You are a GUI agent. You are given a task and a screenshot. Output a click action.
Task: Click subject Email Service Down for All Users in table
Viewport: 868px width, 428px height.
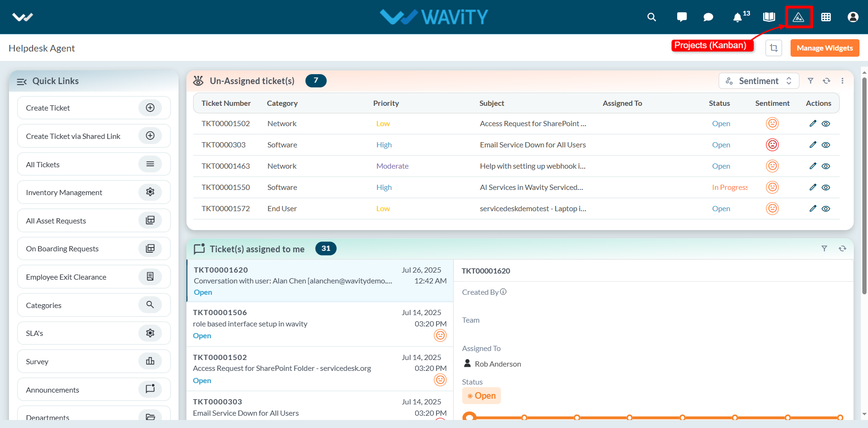click(533, 145)
